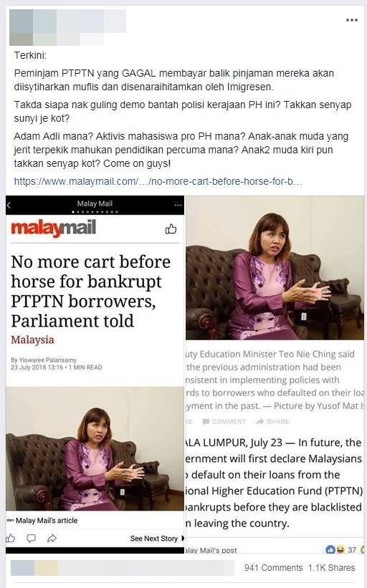Open the three-dot menu in Malay Mail header
Image resolution: width=367 pixels, height=588 pixels.
point(178,205)
